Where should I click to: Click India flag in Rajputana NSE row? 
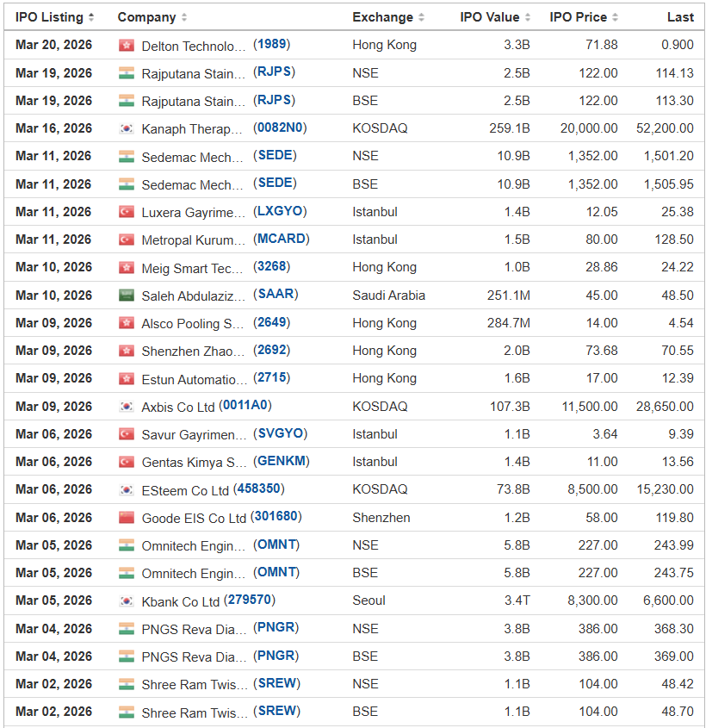tap(127, 73)
